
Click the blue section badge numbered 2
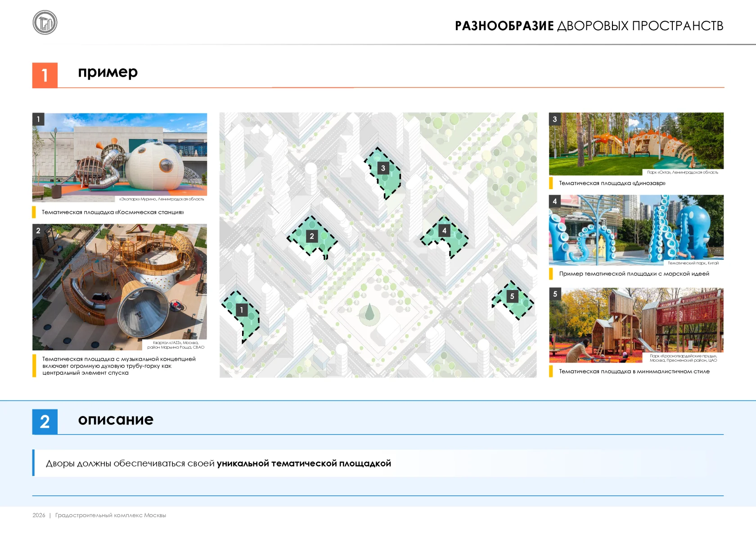click(45, 422)
